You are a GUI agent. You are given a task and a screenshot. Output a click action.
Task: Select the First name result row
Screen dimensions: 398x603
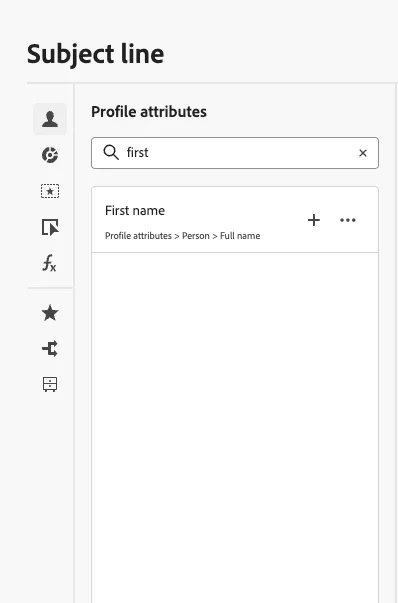235,220
